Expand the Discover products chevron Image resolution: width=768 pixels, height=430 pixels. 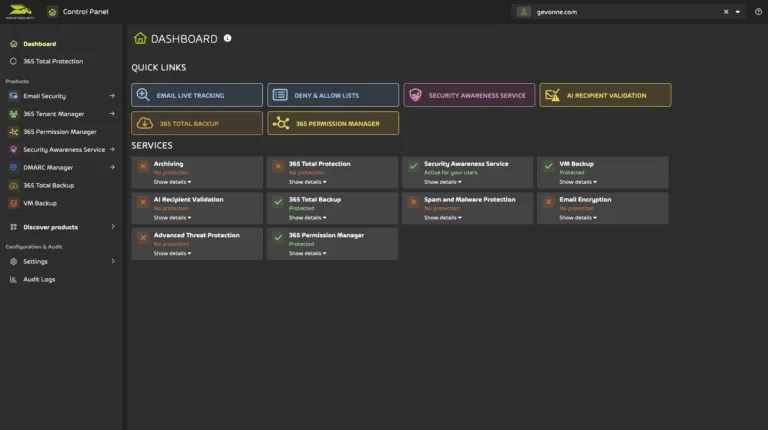point(113,227)
